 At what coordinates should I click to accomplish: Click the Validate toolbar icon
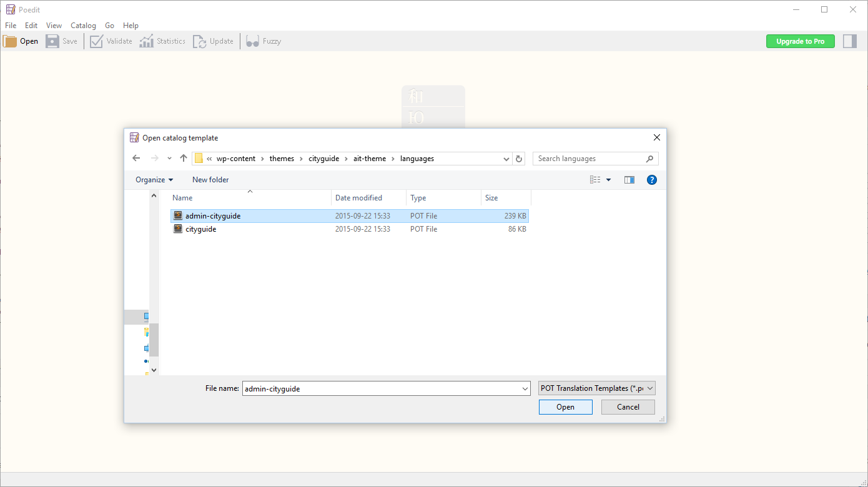coord(97,41)
